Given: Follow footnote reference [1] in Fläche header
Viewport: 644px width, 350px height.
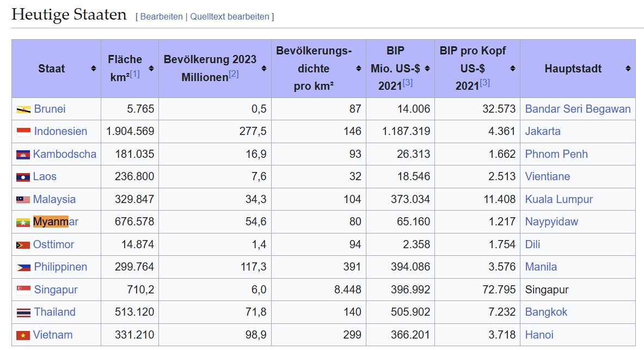Looking at the screenshot, I should point(134,73).
